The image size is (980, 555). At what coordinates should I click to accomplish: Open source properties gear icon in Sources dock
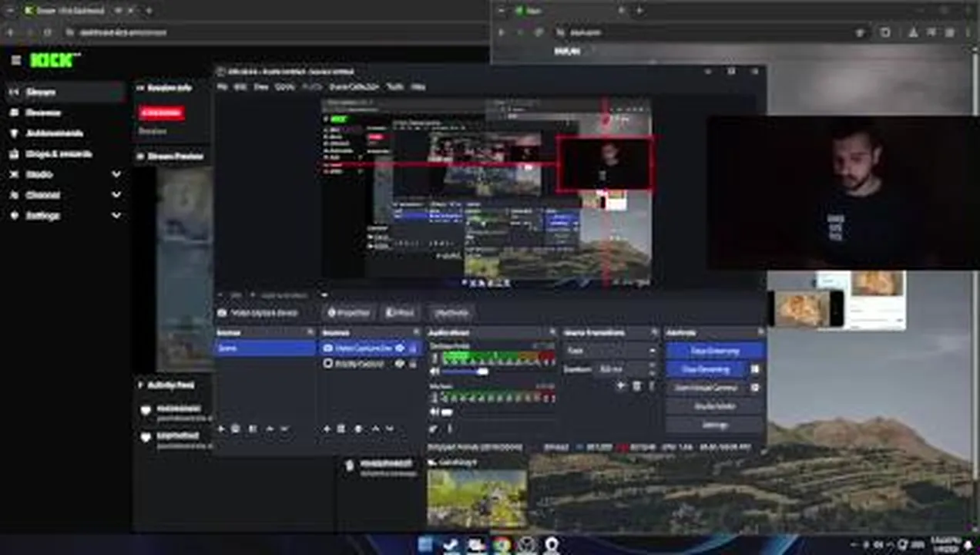pos(358,429)
